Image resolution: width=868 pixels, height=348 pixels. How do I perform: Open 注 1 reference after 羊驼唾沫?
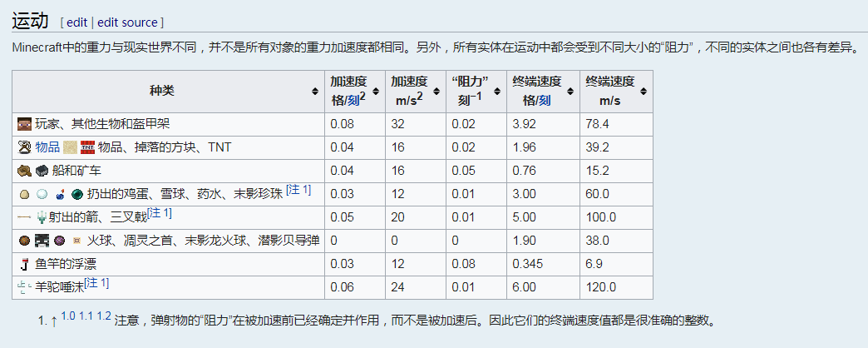(x=97, y=283)
